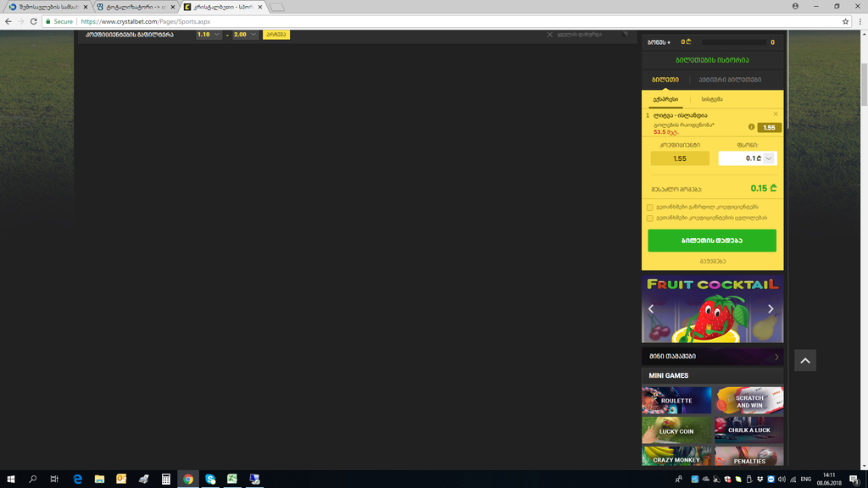Open the Penalties mini game
Viewport: 868px width, 488px height.
click(x=749, y=457)
